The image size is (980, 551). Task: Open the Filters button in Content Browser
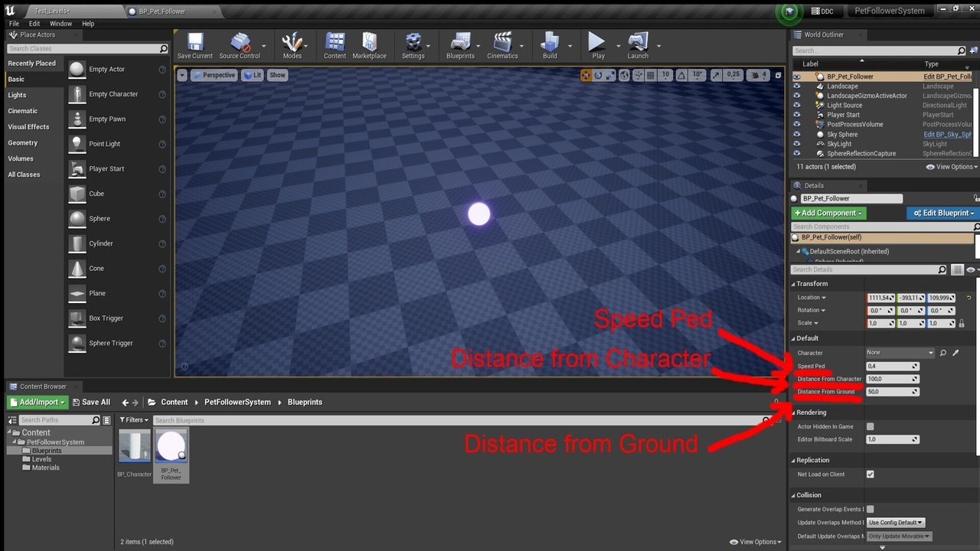134,420
